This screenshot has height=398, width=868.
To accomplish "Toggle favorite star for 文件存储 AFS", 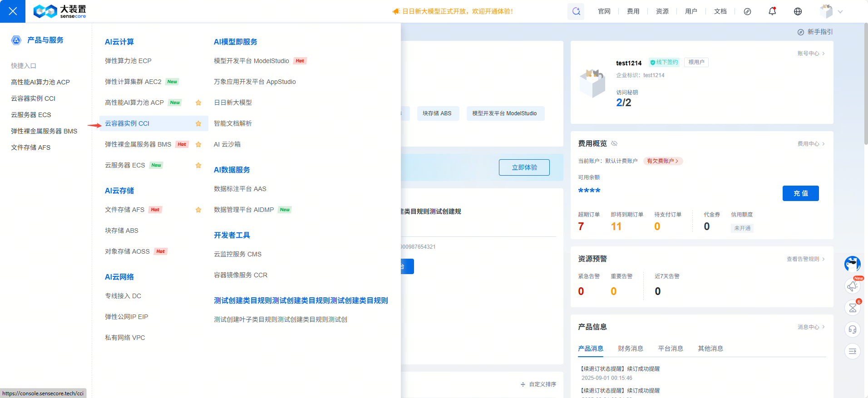I will [x=198, y=210].
